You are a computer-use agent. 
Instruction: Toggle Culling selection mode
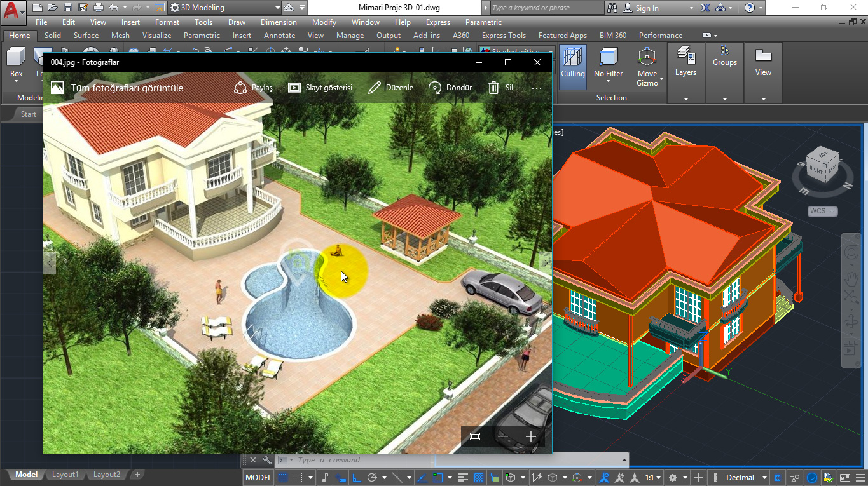pyautogui.click(x=572, y=66)
